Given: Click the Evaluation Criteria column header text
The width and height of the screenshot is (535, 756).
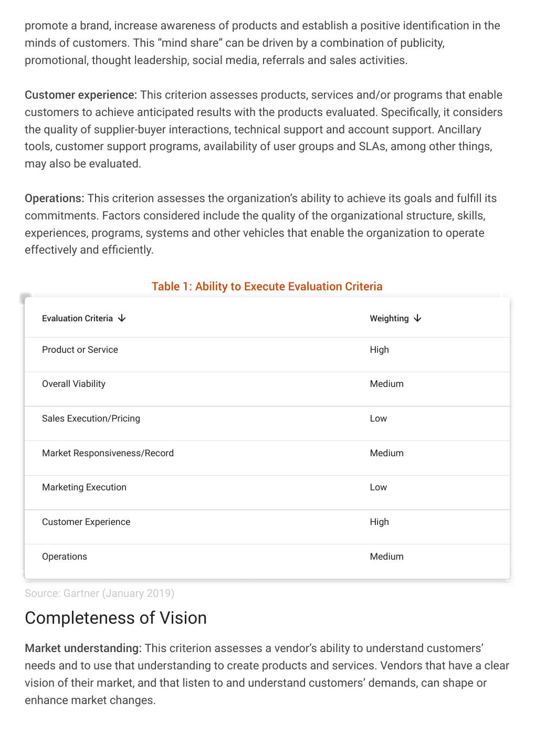Looking at the screenshot, I should pyautogui.click(x=77, y=318).
